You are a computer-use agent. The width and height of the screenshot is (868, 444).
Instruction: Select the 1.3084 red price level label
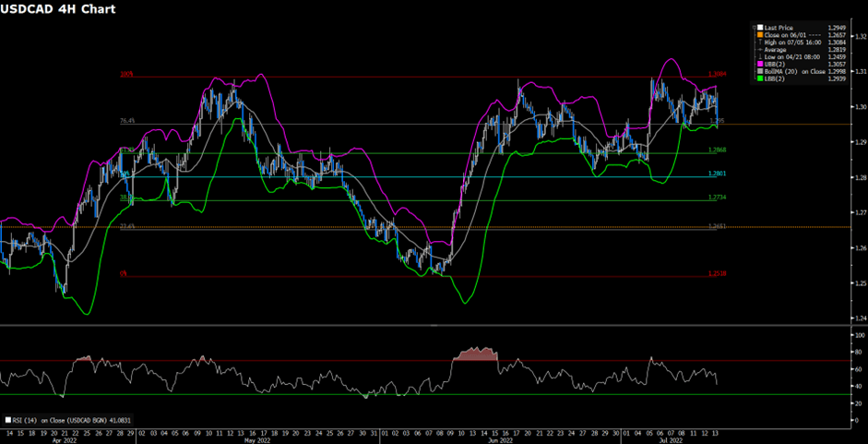coord(716,75)
